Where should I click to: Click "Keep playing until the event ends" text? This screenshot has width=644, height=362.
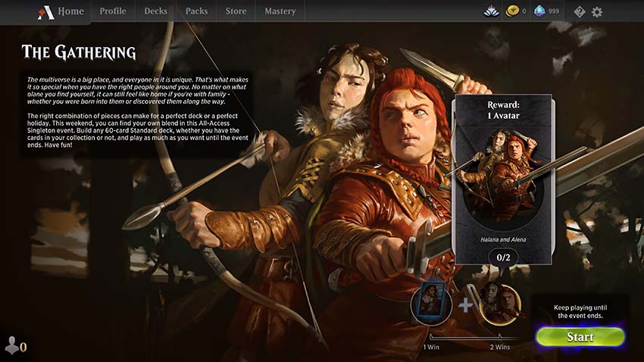tap(580, 311)
